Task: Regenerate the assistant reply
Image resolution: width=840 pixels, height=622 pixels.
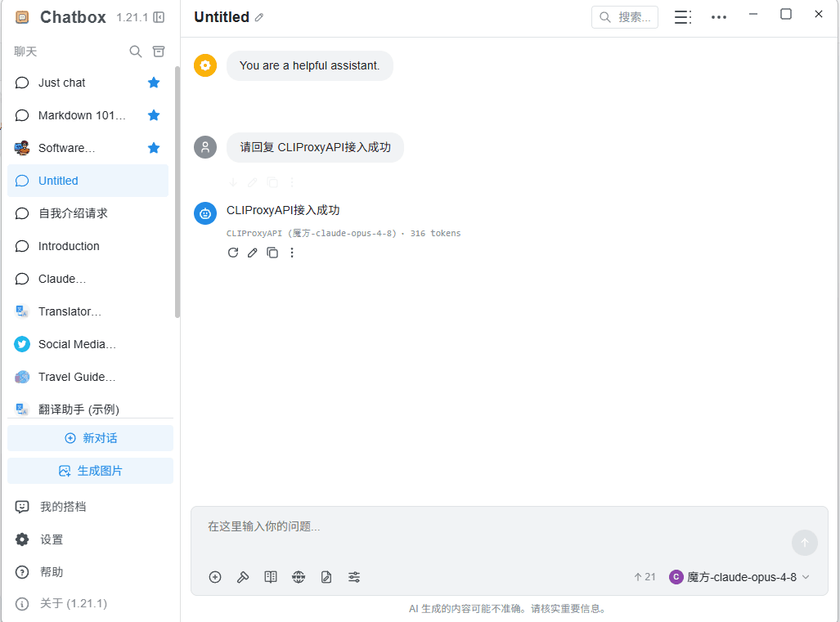Action: pos(233,253)
